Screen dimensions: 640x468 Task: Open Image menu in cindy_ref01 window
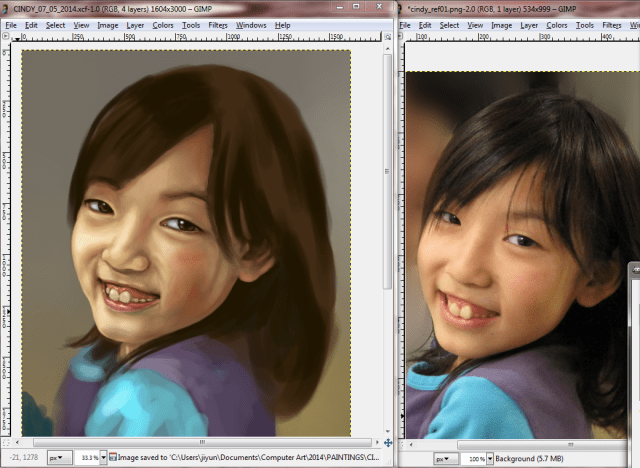(x=502, y=25)
